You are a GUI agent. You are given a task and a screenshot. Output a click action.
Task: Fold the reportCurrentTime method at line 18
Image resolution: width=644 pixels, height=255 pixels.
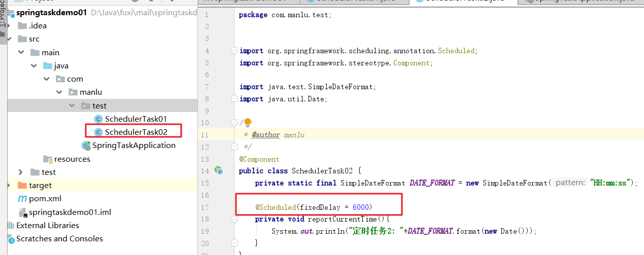pyautogui.click(x=234, y=220)
